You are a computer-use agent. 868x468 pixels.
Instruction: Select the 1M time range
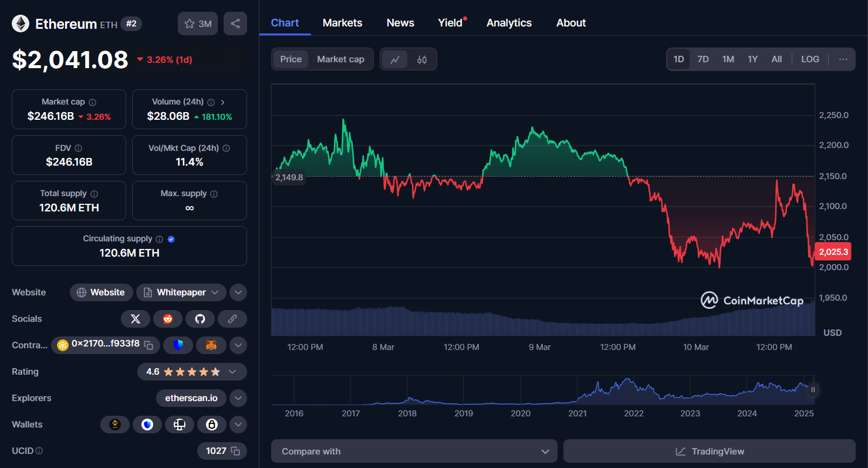[x=728, y=59]
